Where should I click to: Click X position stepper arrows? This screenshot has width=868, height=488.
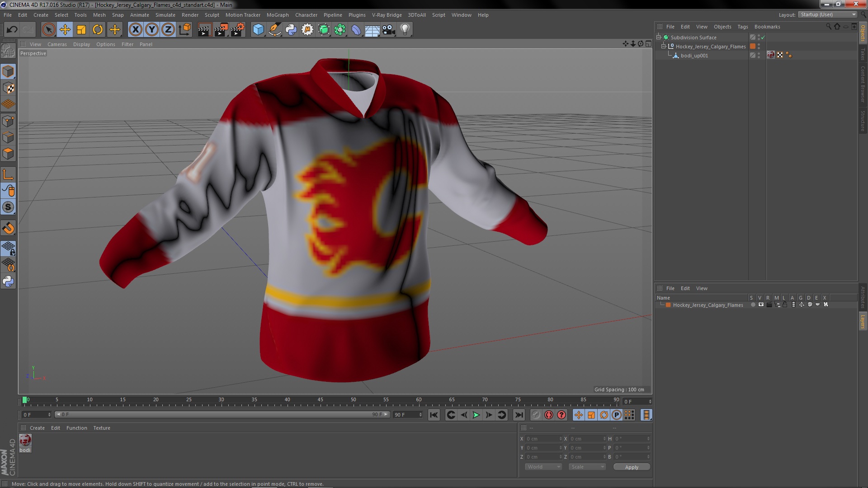(x=561, y=439)
